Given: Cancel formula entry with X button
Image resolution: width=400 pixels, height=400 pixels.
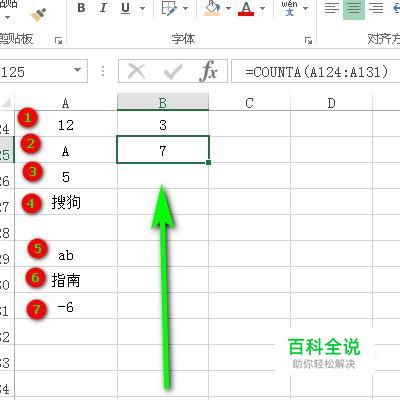Looking at the screenshot, I should pyautogui.click(x=137, y=71).
